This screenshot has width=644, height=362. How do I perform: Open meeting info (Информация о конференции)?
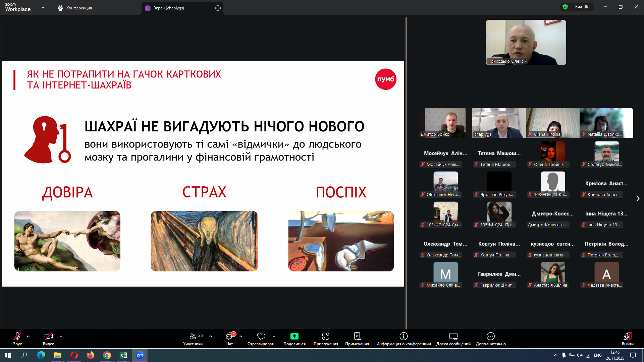point(404,336)
